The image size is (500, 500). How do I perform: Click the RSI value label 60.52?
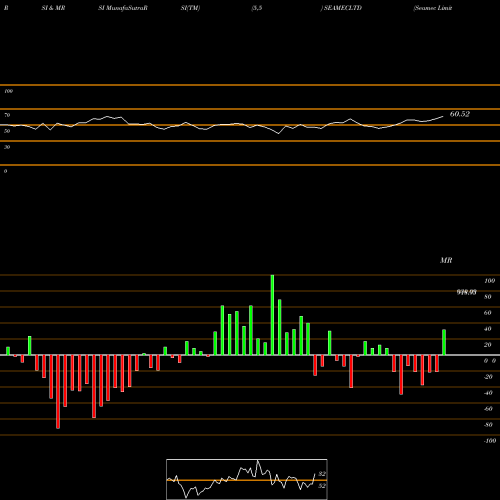pos(460,114)
